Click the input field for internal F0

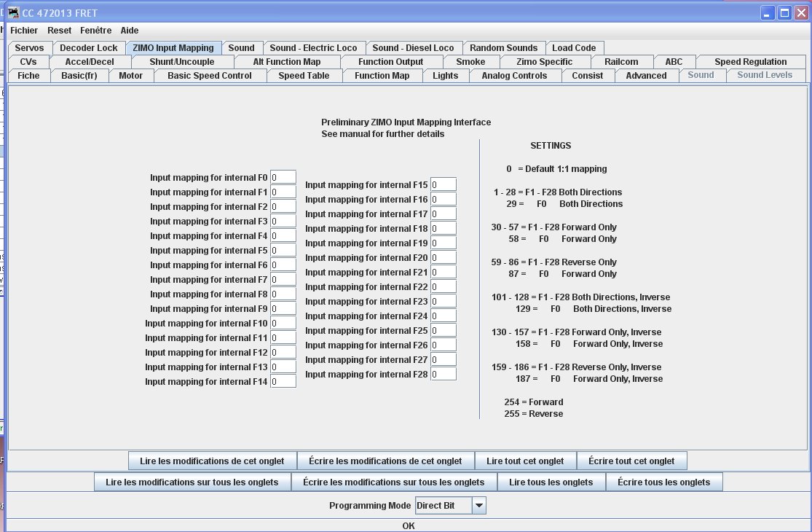click(x=283, y=177)
